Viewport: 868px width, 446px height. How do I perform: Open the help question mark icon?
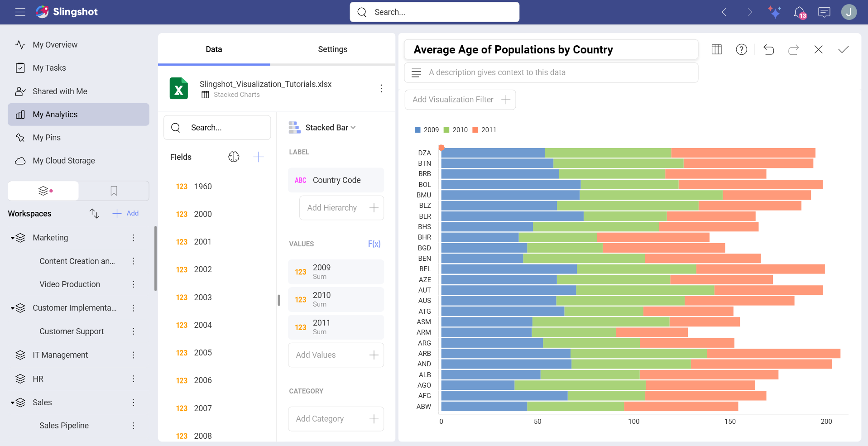(x=741, y=49)
